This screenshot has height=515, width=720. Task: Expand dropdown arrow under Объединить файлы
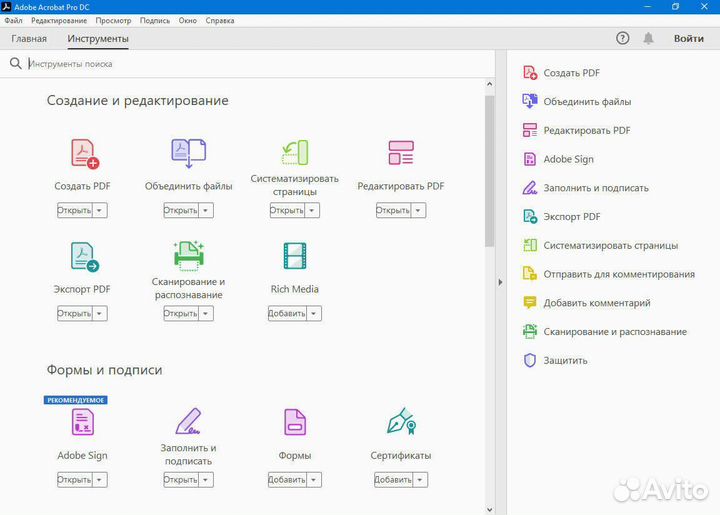[206, 210]
